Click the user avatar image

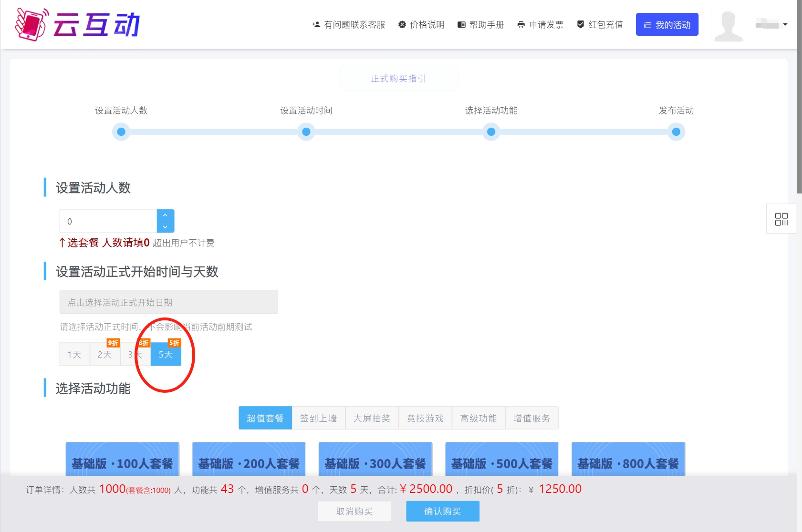click(x=729, y=25)
